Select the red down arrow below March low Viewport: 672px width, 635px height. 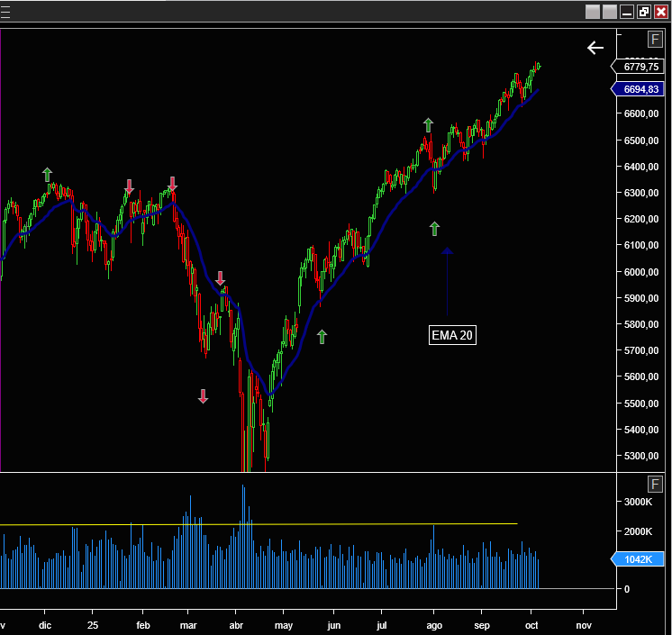coord(204,396)
